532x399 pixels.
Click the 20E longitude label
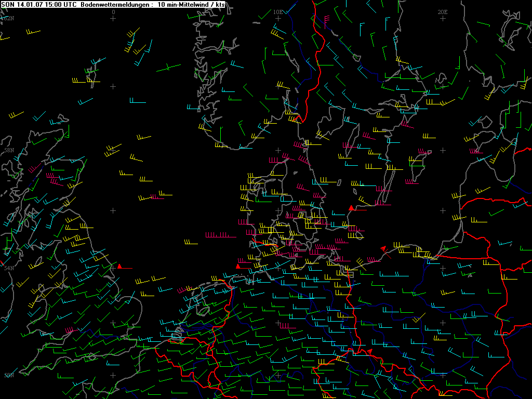pos(443,11)
